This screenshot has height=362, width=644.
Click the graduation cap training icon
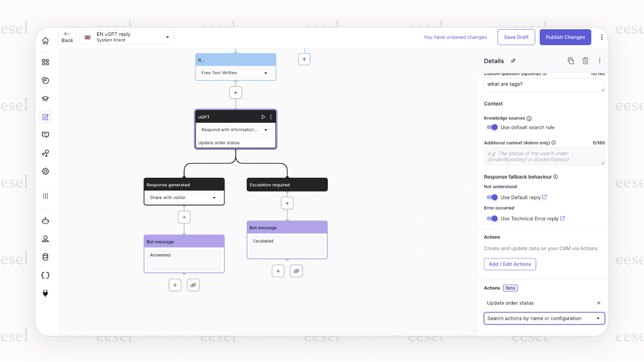45,98
